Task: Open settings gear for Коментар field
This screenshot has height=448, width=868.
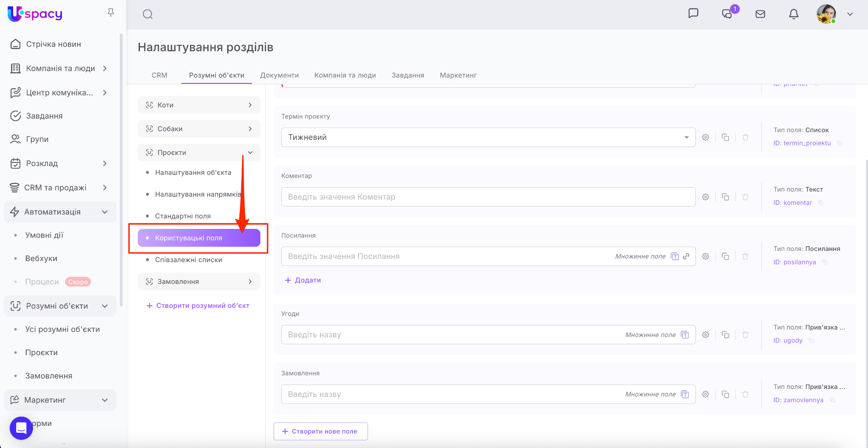Action: click(706, 197)
